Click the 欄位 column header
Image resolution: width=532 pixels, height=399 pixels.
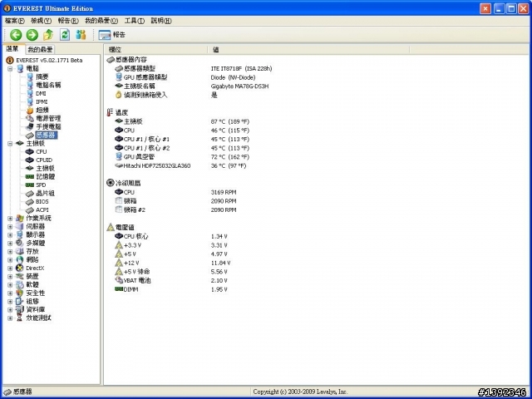[x=155, y=50]
